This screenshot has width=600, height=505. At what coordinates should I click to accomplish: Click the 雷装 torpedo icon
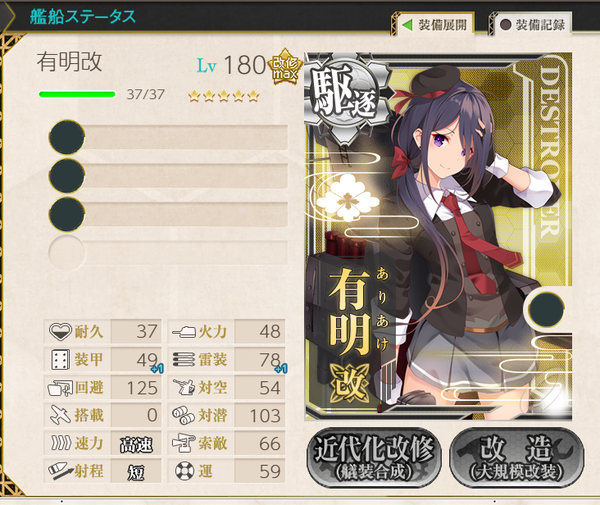point(184,359)
